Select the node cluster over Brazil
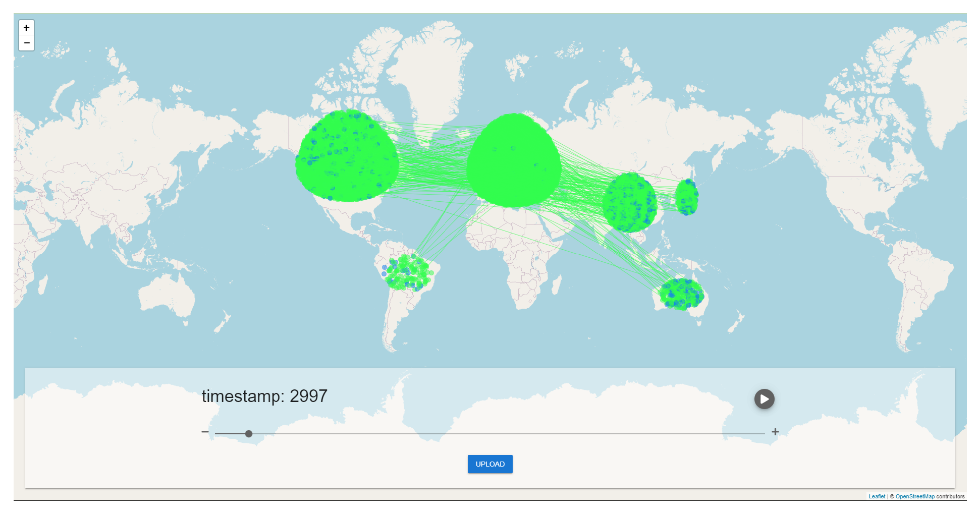 coord(409,273)
